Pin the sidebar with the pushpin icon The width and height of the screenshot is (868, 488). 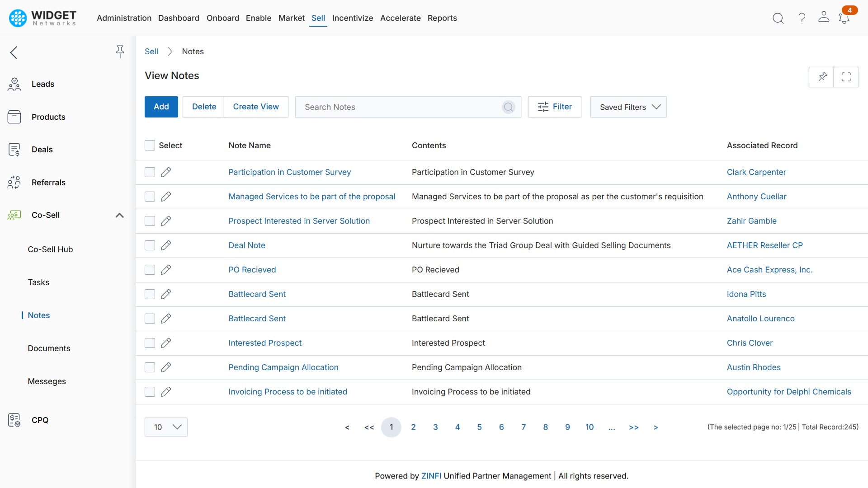click(120, 52)
